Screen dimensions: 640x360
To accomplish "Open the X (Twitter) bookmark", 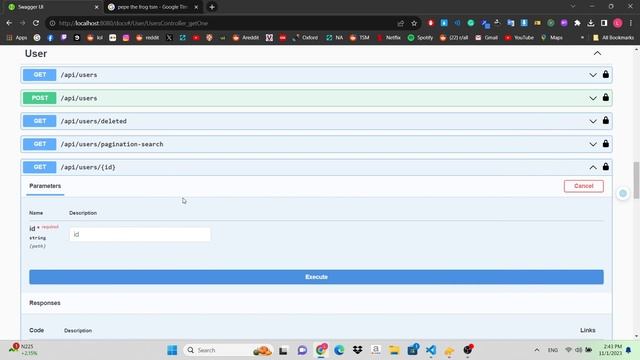I will click(x=169, y=38).
